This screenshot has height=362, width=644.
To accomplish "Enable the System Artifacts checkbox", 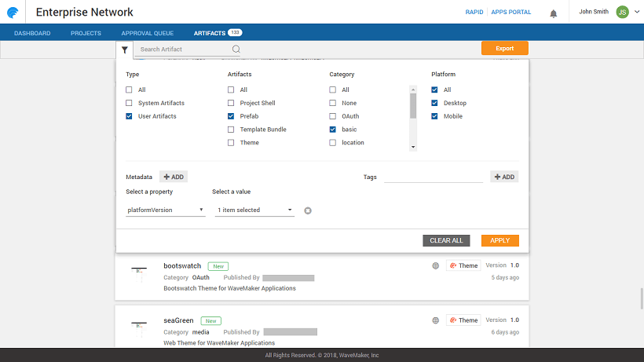I will coord(130,103).
